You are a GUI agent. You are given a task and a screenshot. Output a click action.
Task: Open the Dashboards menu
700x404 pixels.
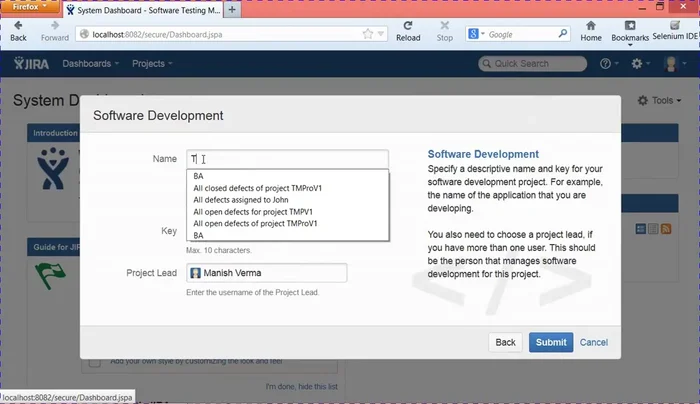90,63
